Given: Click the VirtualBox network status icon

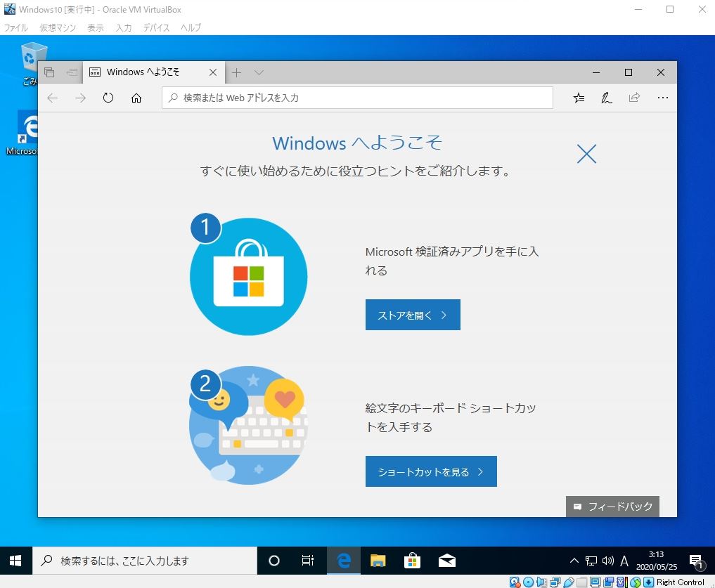Looking at the screenshot, I should tap(555, 582).
